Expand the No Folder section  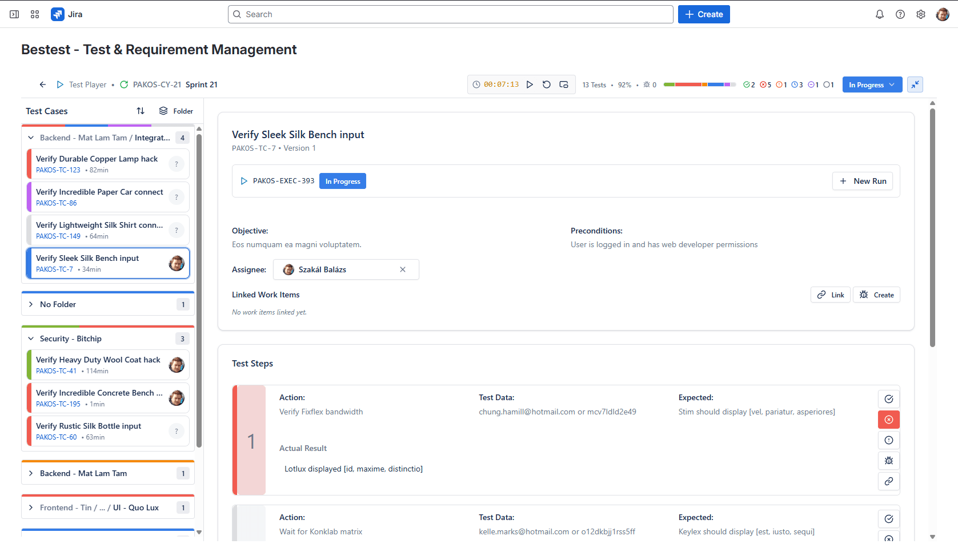31,304
